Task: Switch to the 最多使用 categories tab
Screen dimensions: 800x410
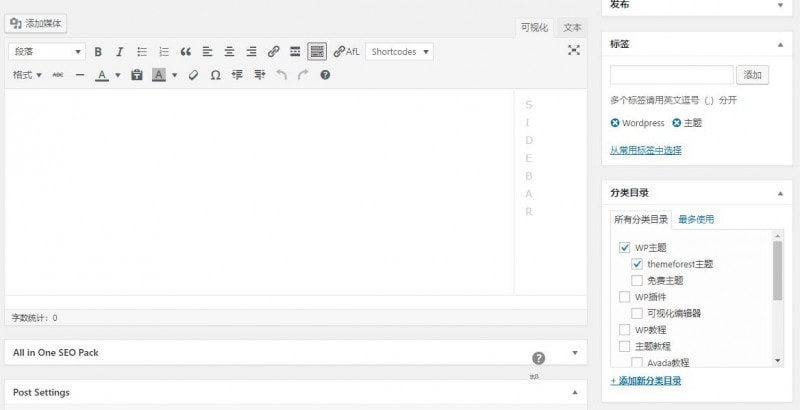Action: (x=696, y=219)
